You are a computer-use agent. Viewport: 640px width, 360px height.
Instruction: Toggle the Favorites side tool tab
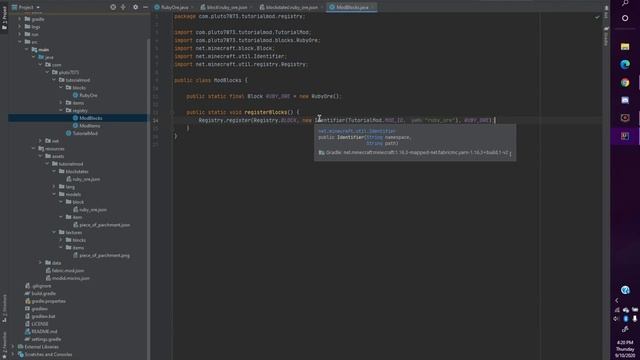[4, 344]
